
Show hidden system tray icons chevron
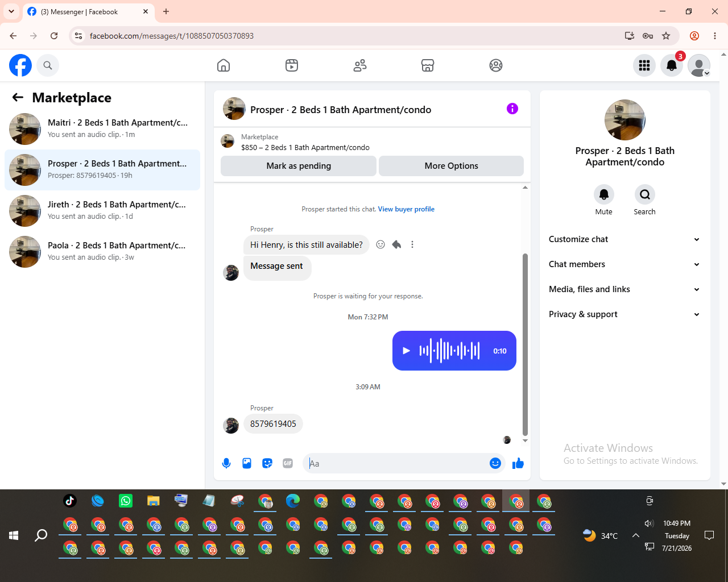[x=636, y=535]
